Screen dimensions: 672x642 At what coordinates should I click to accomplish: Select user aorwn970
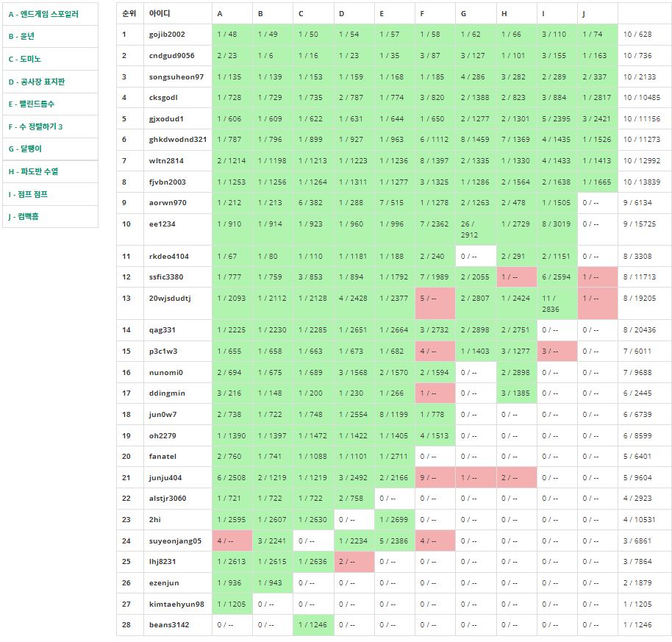[168, 203]
